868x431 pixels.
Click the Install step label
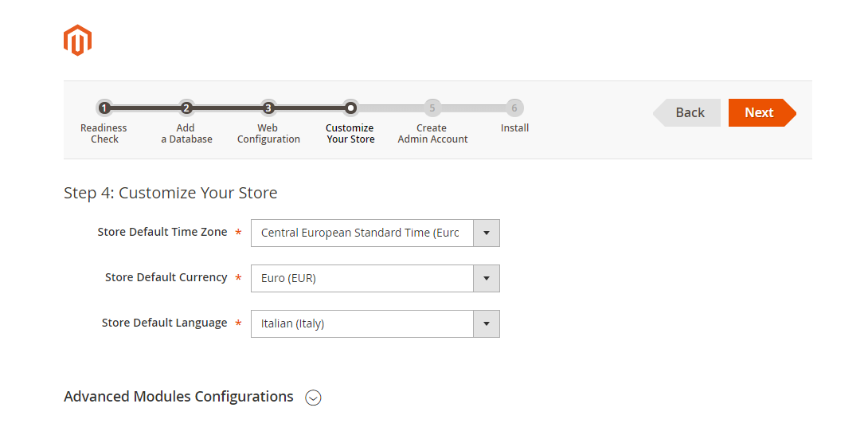point(514,128)
